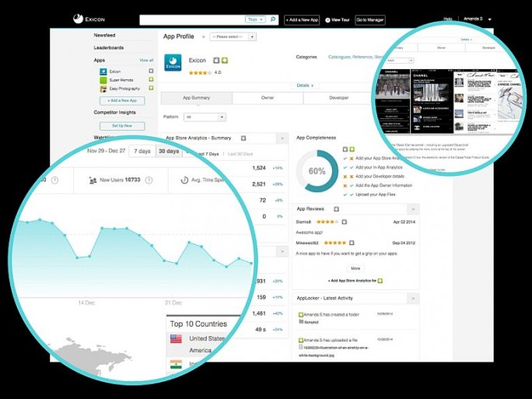Viewport: 532px width, 399px height.
Task: Click the 60% completeness progress ring
Action: point(317,171)
